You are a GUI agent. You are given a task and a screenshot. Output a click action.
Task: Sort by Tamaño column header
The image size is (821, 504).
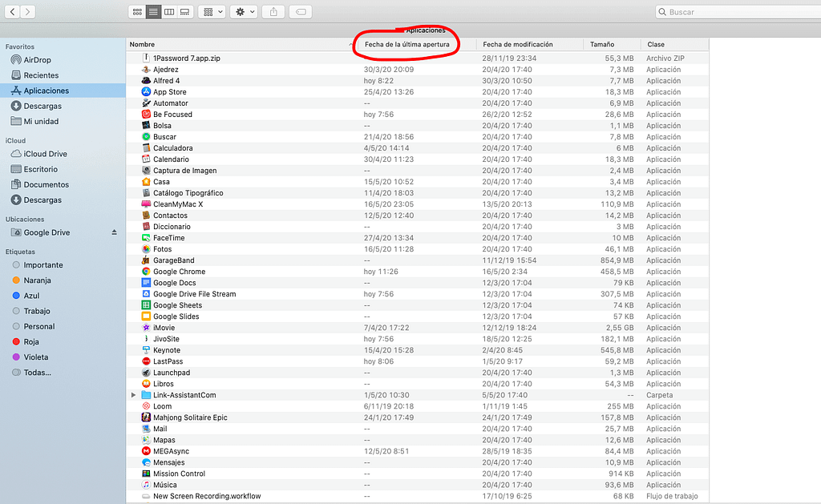click(x=602, y=45)
